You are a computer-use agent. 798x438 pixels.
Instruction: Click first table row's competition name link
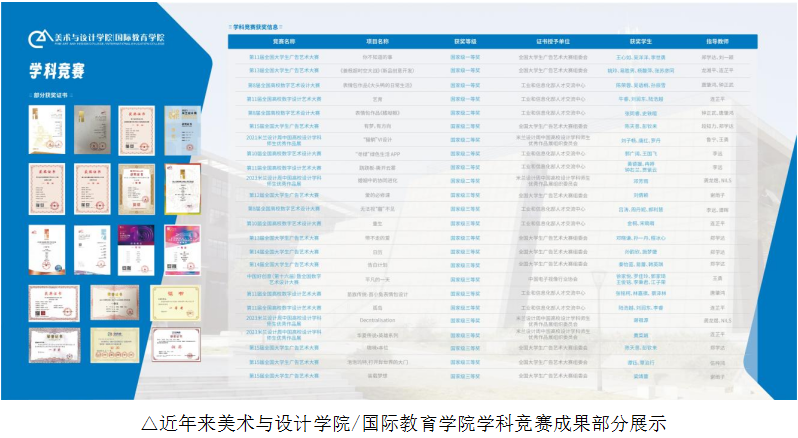284,59
